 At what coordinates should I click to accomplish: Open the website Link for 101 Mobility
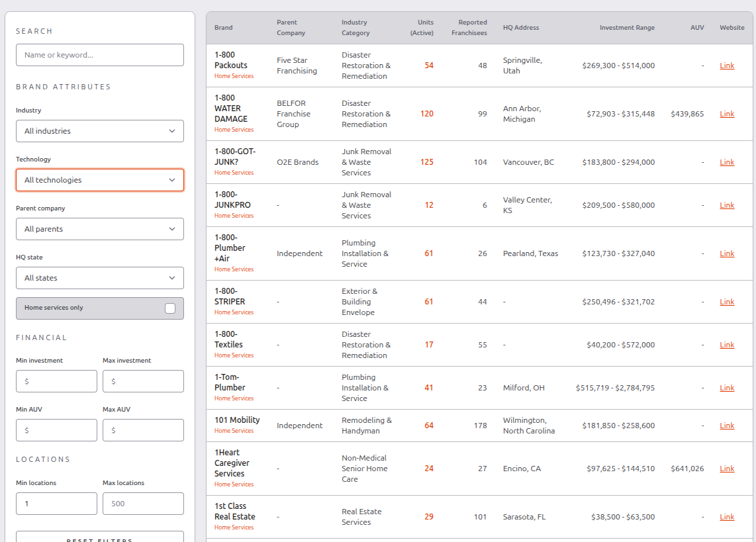tap(727, 425)
